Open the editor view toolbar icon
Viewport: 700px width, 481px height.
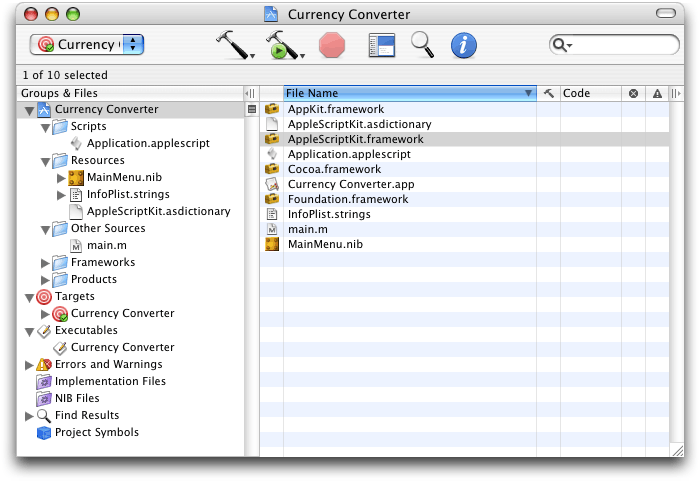[381, 45]
